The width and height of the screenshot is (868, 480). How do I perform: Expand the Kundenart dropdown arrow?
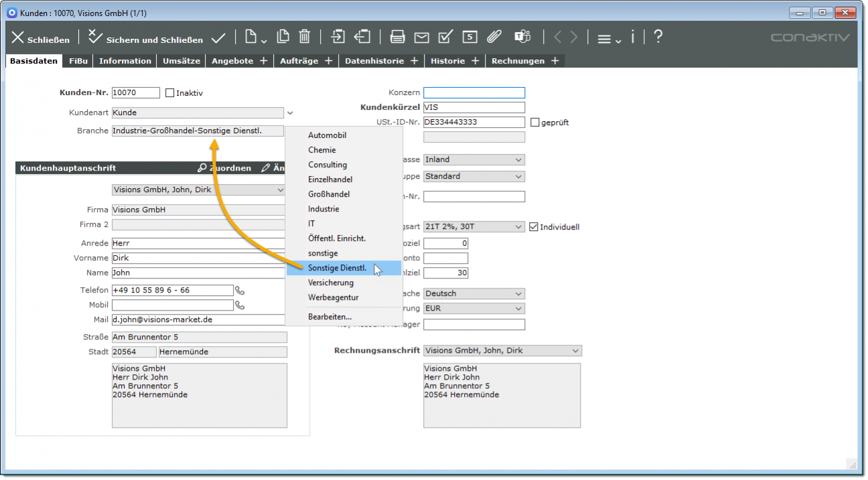290,113
